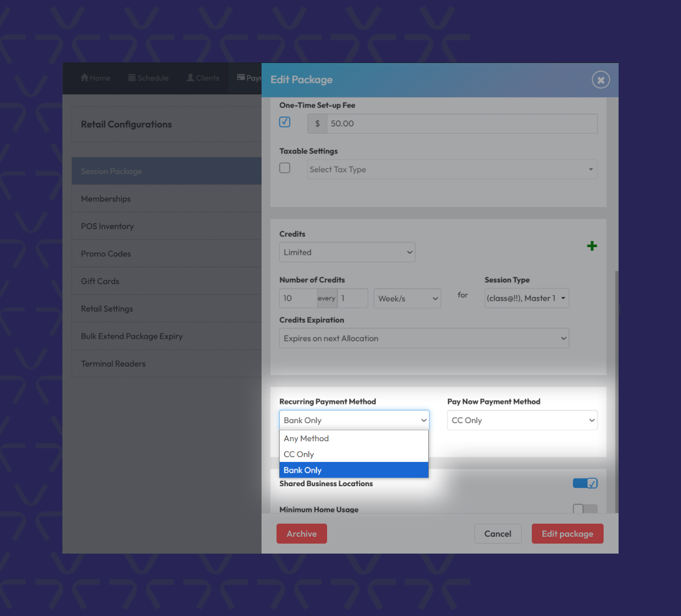Click the Home icon in navbar
This screenshot has width=681, height=616.
click(x=85, y=78)
